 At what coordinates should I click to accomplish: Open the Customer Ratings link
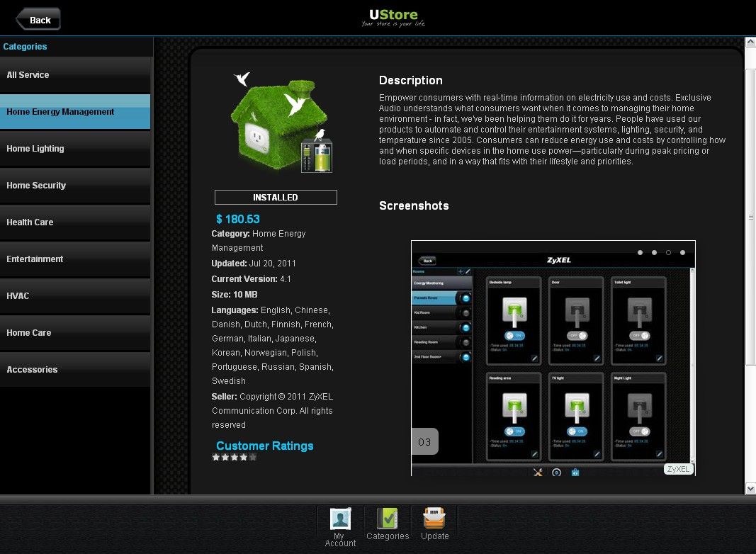click(265, 446)
